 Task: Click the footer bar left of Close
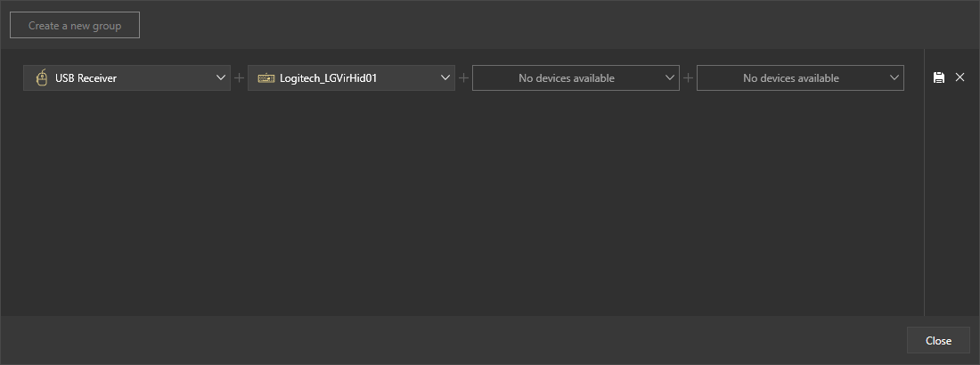click(x=445, y=340)
